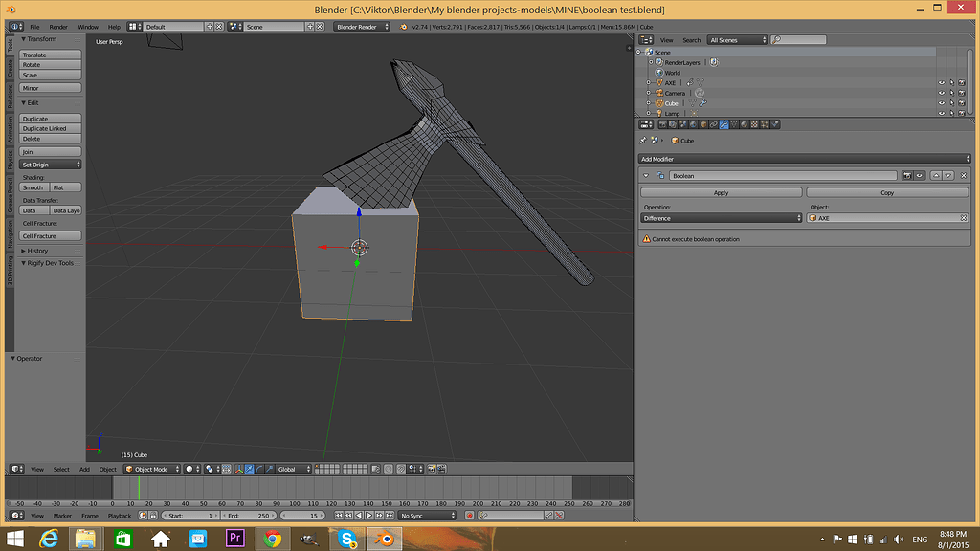Open the Render menu

(x=58, y=27)
